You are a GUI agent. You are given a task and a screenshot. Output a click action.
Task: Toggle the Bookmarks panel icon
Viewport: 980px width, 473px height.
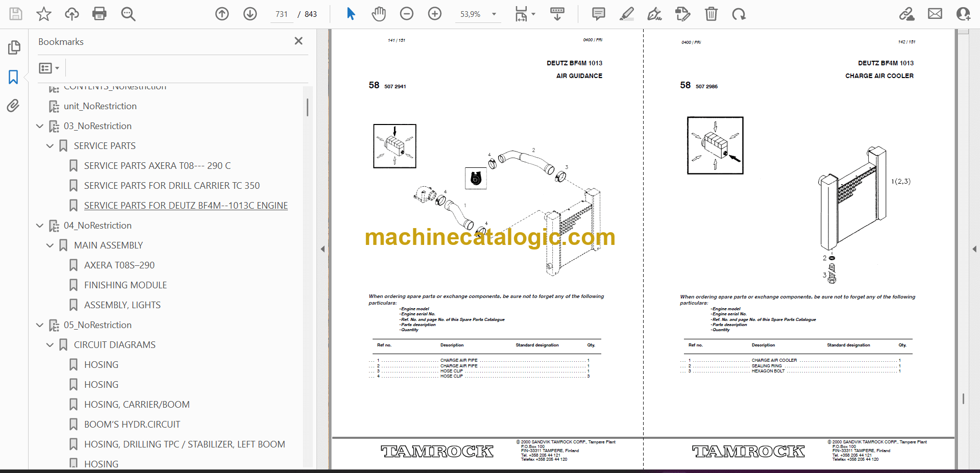[14, 77]
